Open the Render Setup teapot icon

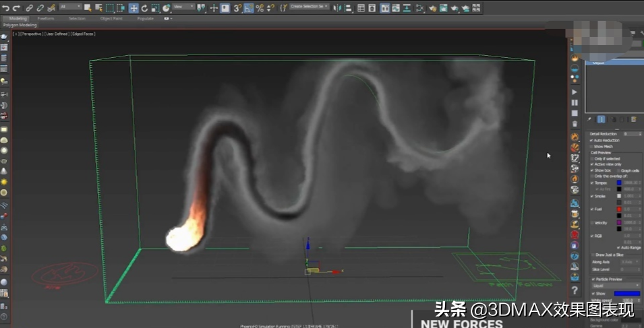(432, 8)
